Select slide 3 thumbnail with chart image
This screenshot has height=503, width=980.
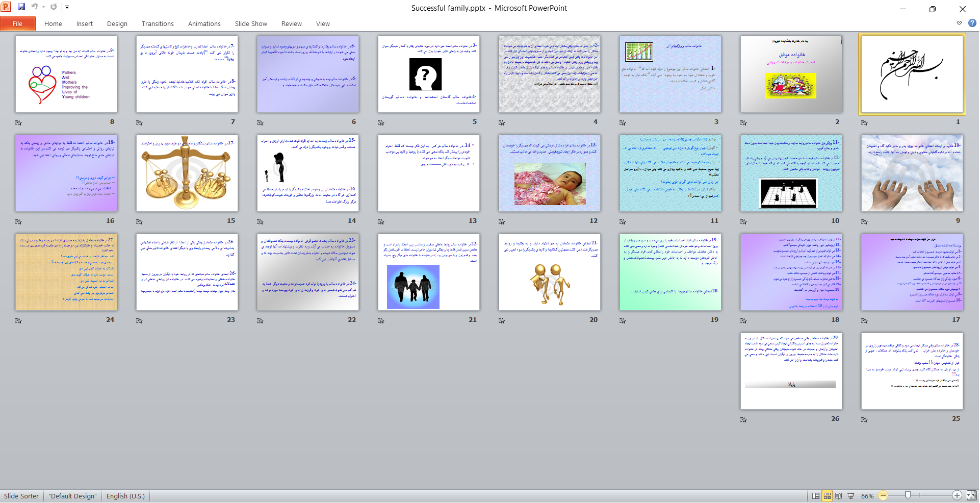click(670, 74)
